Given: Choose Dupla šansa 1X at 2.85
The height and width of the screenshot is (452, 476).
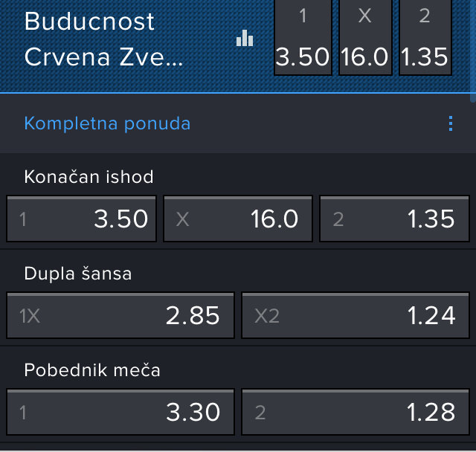Looking at the screenshot, I should [120, 316].
